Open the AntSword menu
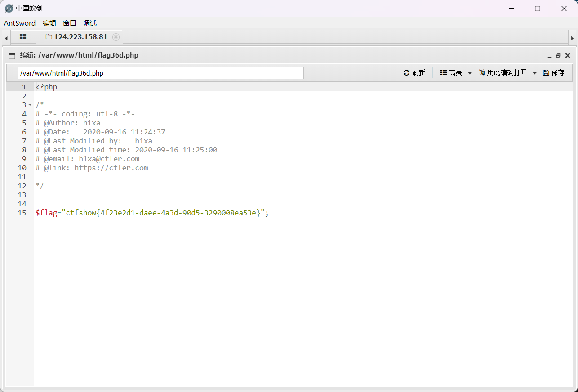The width and height of the screenshot is (578, 392). [20, 23]
